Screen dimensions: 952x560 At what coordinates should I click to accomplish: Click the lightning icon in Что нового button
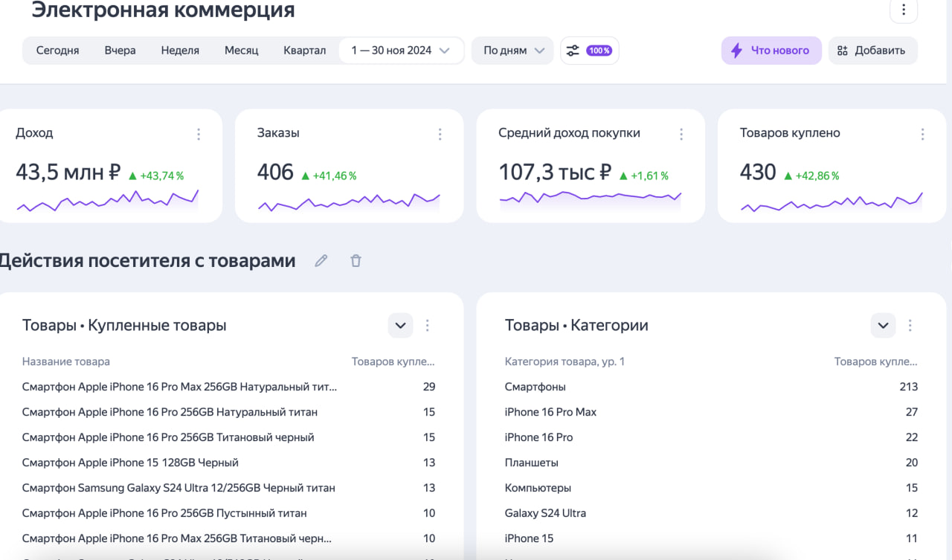[736, 50]
